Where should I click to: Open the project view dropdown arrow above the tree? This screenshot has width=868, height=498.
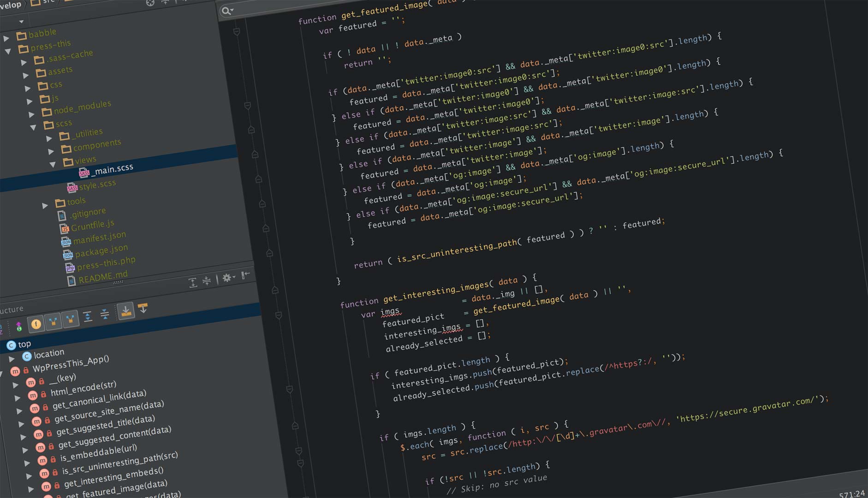[x=21, y=22]
